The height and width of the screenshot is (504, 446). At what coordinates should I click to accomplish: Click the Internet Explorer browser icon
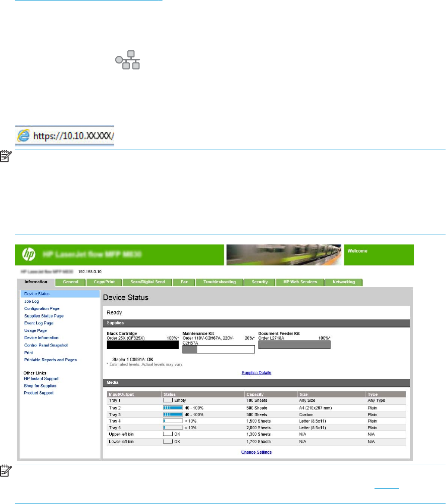pos(24,136)
